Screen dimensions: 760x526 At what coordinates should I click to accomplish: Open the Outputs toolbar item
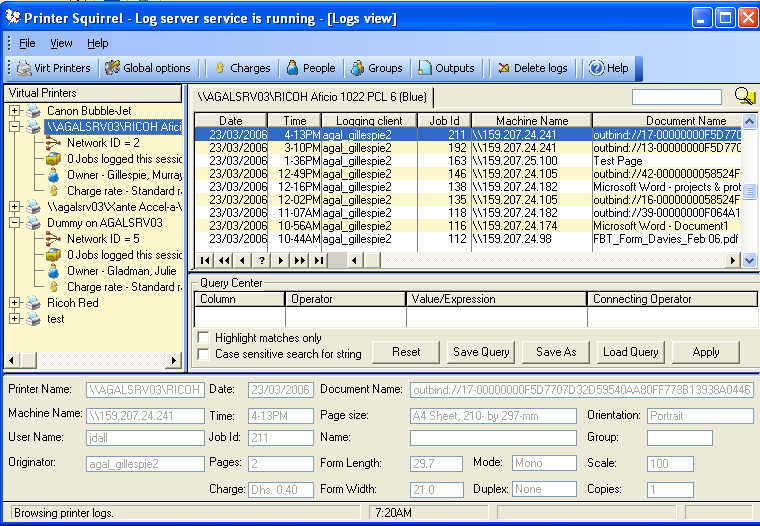[x=446, y=68]
